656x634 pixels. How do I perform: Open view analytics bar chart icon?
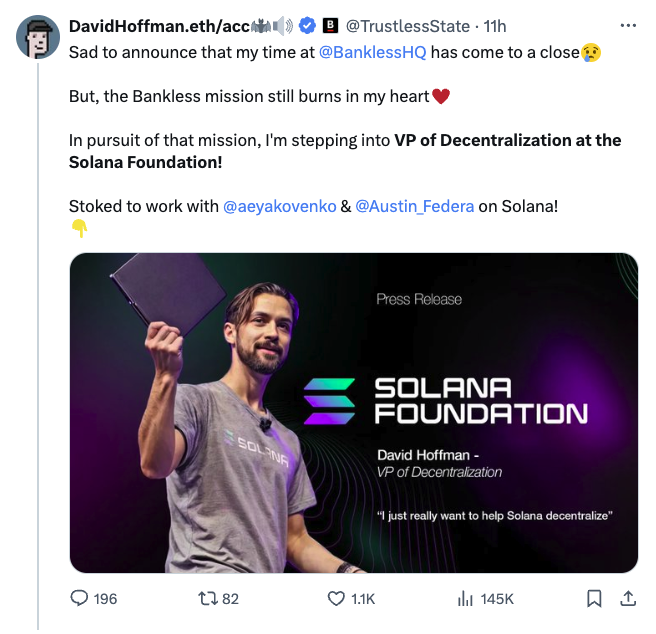click(464, 598)
